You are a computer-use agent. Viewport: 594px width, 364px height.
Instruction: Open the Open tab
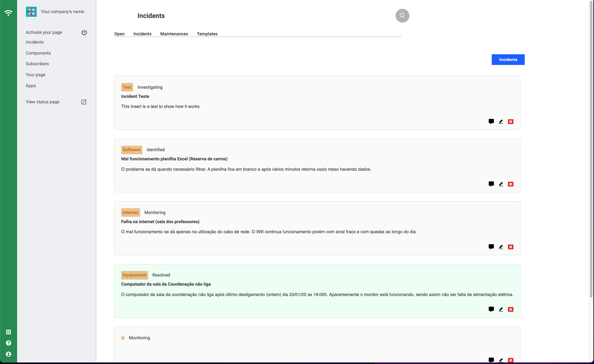[119, 34]
